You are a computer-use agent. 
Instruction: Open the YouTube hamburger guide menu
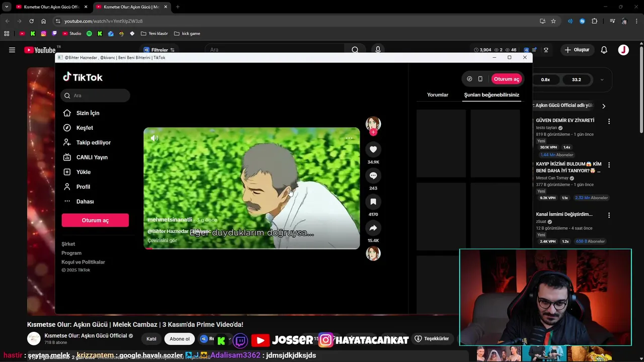coord(12,50)
